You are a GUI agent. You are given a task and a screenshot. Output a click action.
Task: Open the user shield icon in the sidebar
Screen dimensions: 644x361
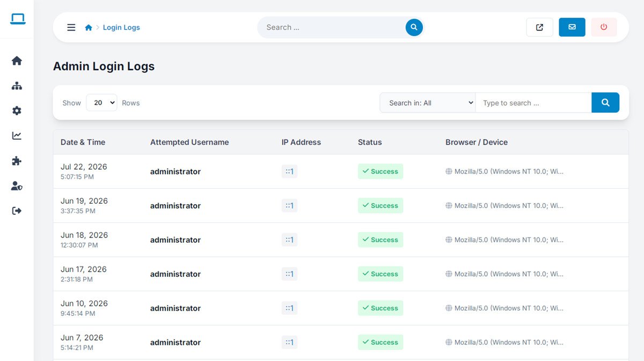coord(17,186)
